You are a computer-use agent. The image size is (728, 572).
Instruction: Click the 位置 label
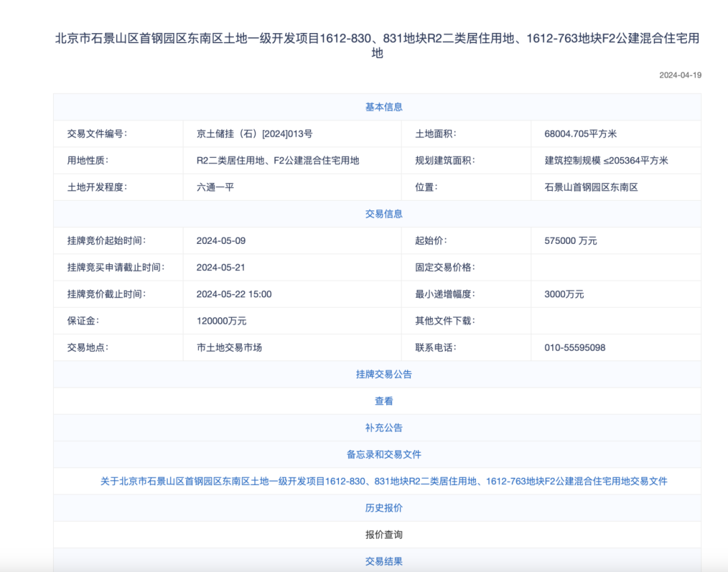click(x=426, y=187)
